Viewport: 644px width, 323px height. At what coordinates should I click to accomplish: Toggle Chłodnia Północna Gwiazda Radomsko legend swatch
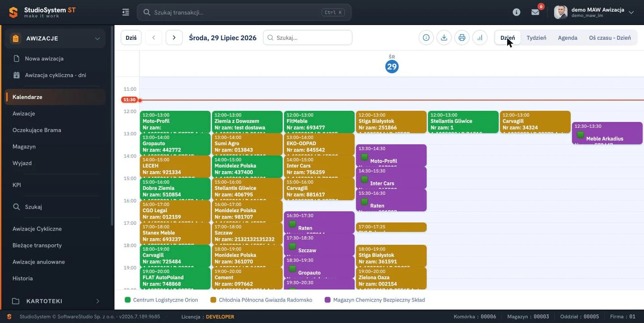[x=213, y=300]
